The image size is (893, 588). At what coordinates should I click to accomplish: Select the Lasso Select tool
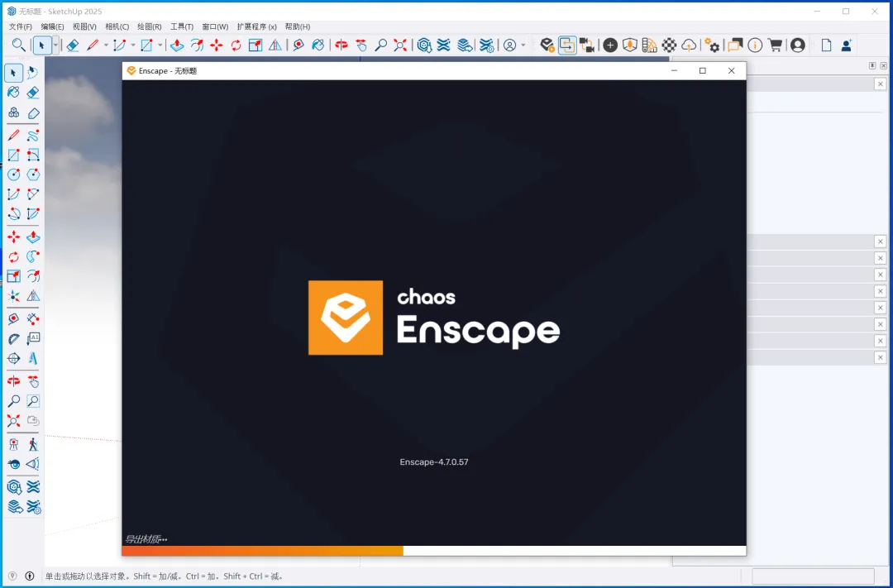point(33,72)
